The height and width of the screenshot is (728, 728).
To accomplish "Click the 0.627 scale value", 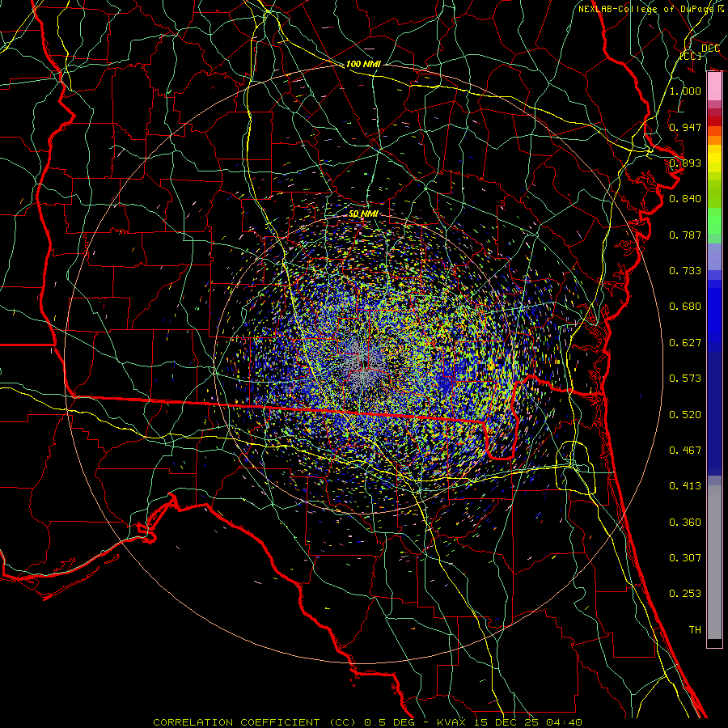I will click(685, 343).
